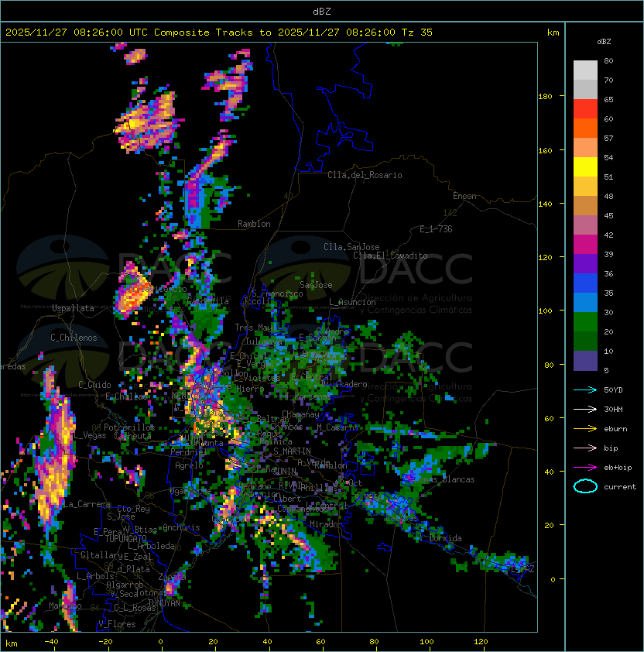Screen dimensions: 644x652
Task: Click the 'Encon' place label
Action: 464,196
